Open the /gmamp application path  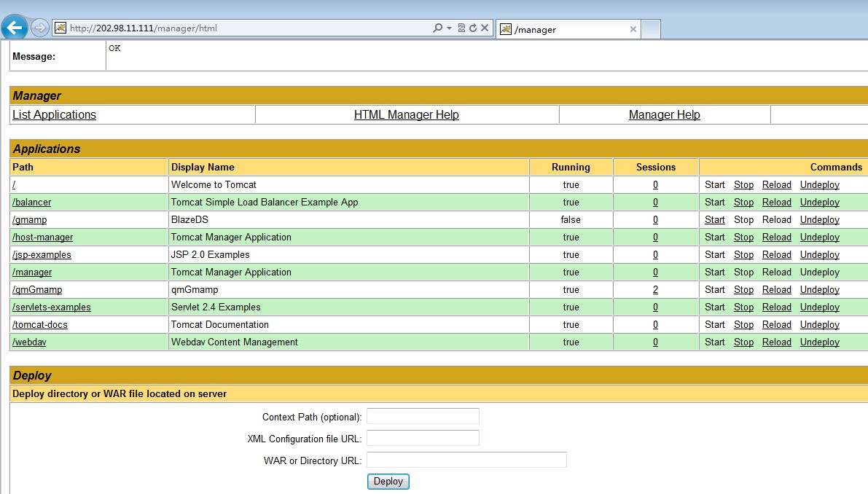tap(29, 219)
